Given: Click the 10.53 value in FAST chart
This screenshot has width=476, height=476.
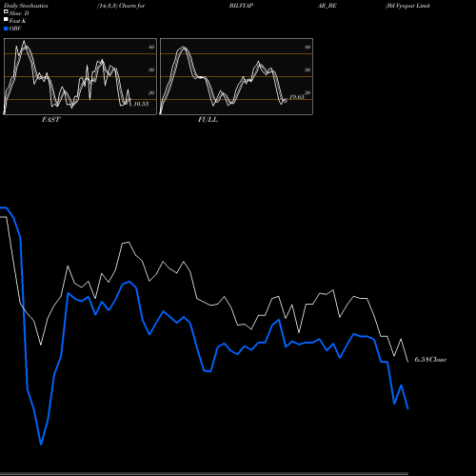Looking at the screenshot, I should [141, 104].
